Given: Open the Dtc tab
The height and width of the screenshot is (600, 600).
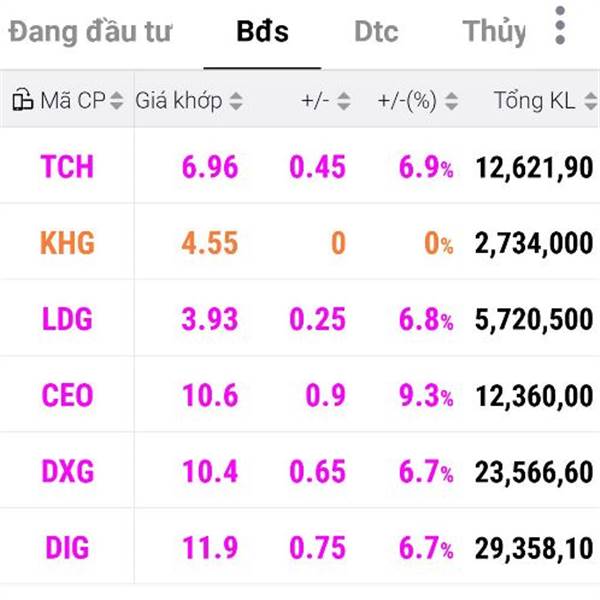Looking at the screenshot, I should (376, 31).
